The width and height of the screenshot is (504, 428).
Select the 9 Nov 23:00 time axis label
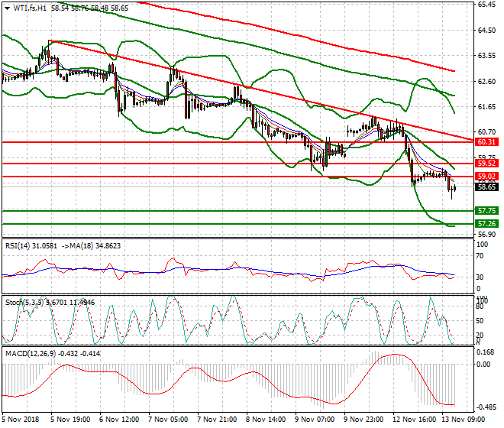point(363,420)
